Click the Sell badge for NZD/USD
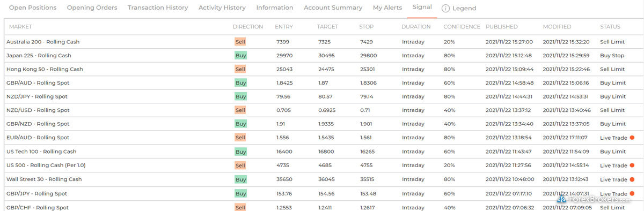Screen dimensions: 644x211 coord(240,110)
